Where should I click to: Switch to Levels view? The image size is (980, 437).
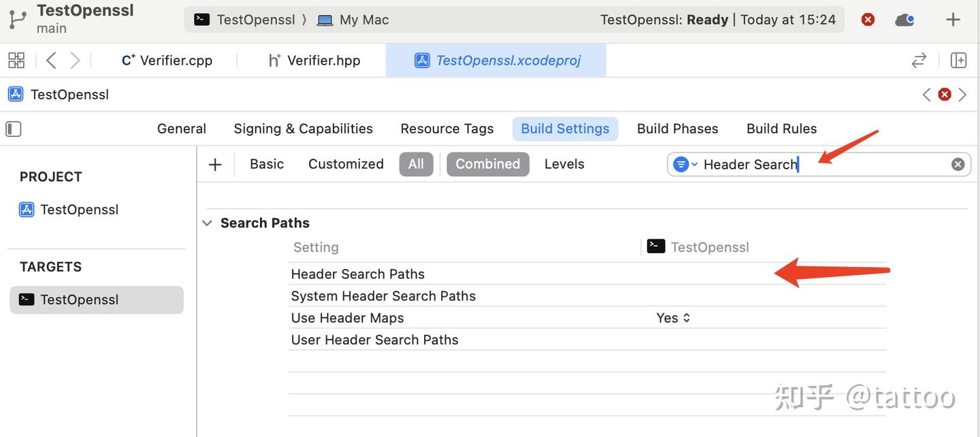tap(564, 164)
